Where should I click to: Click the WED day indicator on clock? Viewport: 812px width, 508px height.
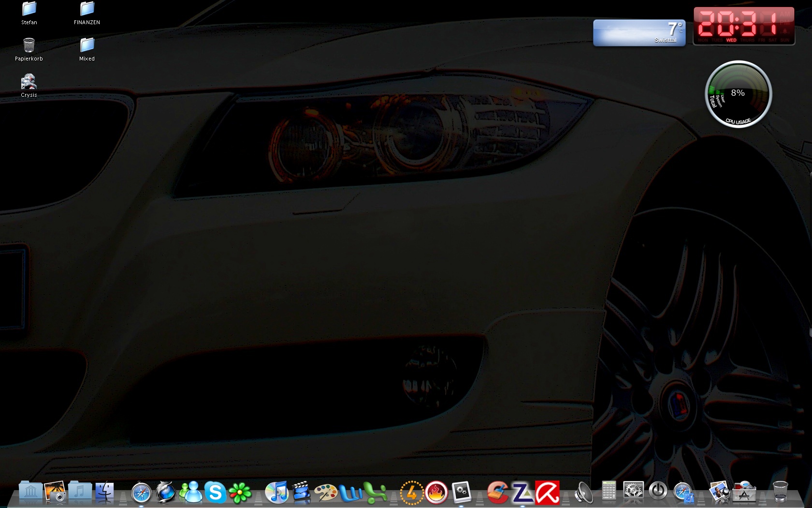pos(731,40)
